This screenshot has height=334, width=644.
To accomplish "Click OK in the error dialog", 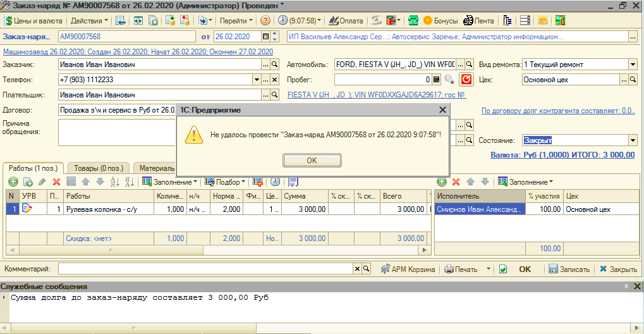I will coord(311,161).
